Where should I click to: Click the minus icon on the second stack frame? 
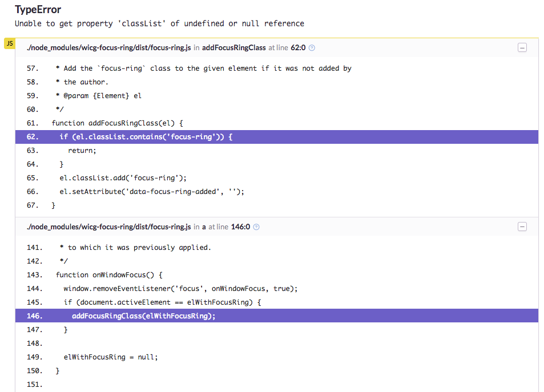522,227
